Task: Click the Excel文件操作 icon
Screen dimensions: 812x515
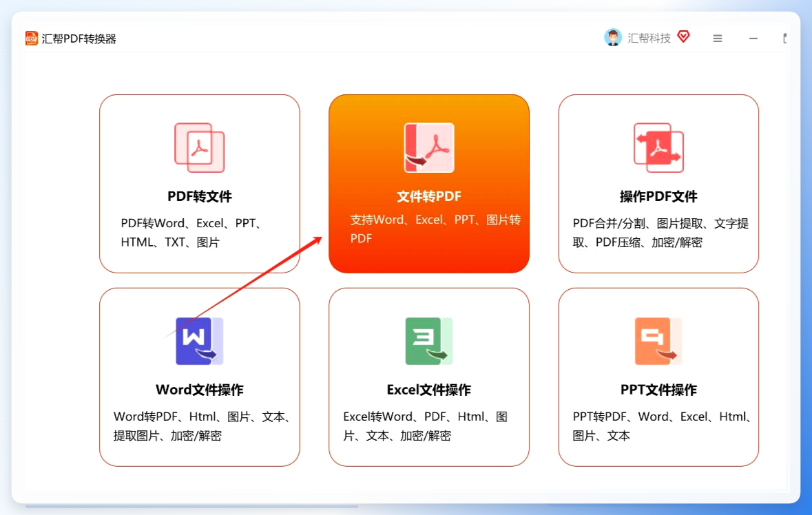Action: tap(429, 341)
